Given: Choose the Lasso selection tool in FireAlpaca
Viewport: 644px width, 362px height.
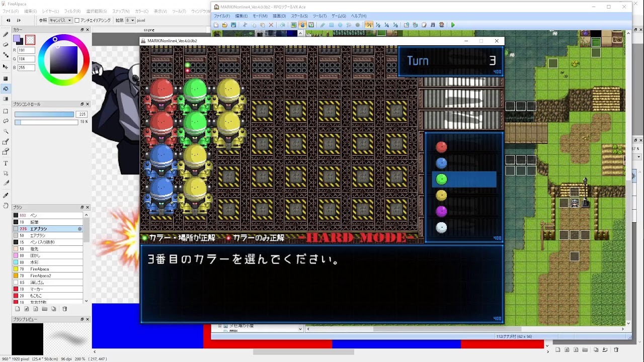Looking at the screenshot, I should pyautogui.click(x=6, y=121).
